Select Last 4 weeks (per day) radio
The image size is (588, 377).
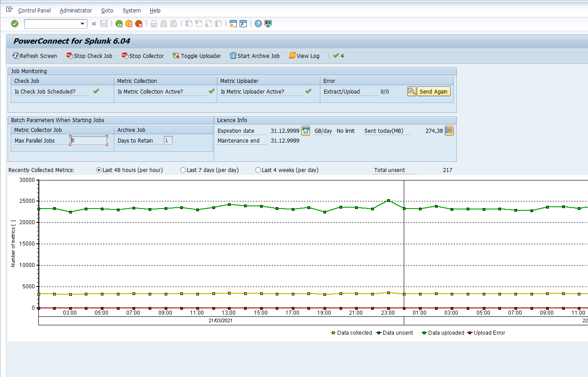[258, 170]
